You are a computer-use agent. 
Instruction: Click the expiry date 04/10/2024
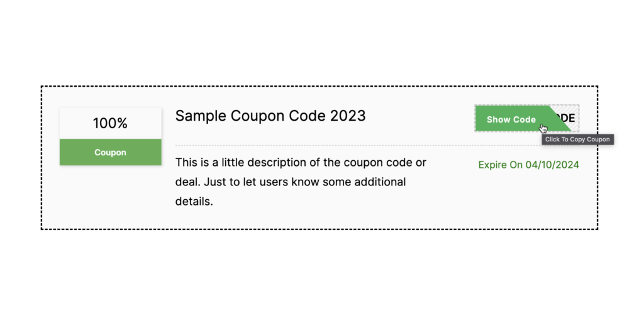[x=552, y=165]
